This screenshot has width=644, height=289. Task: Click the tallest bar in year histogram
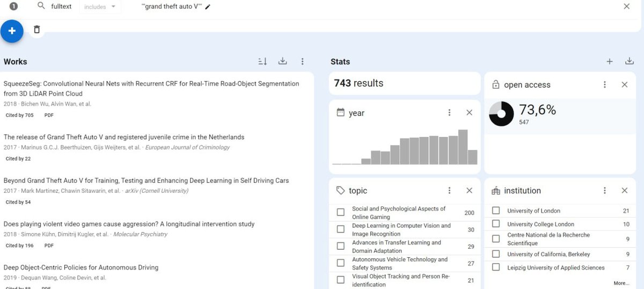pyautogui.click(x=463, y=147)
